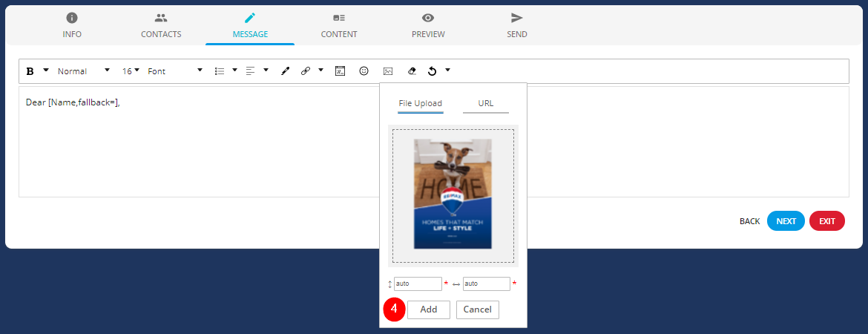Go to the INFO tab label
This screenshot has height=334, width=868.
coord(72,34)
